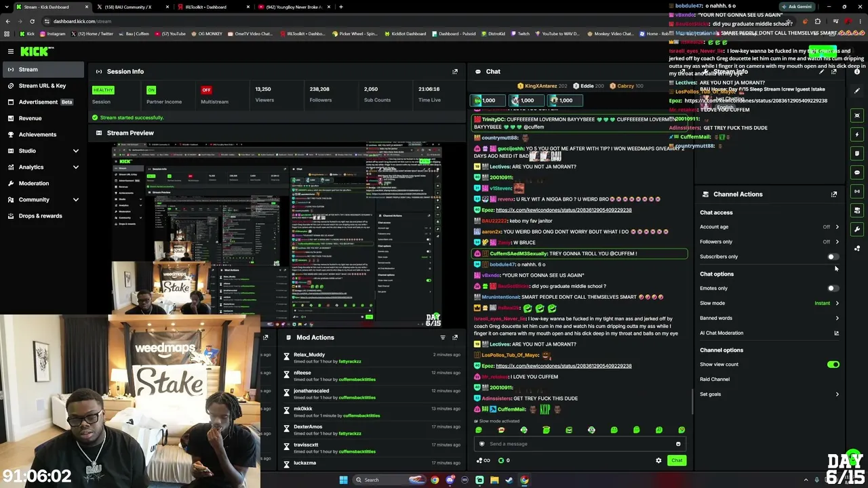This screenshot has height=488, width=868.
Task: Open Mod Actions filter icon
Action: [x=443, y=337]
